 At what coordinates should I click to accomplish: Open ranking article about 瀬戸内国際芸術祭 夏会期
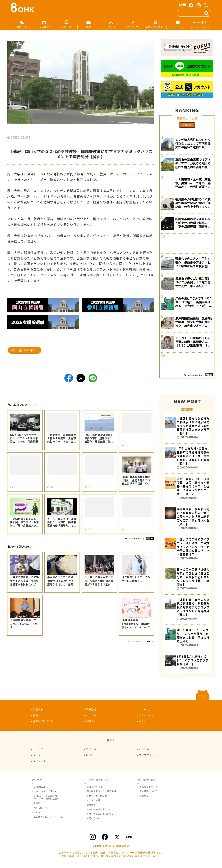(x=187, y=322)
